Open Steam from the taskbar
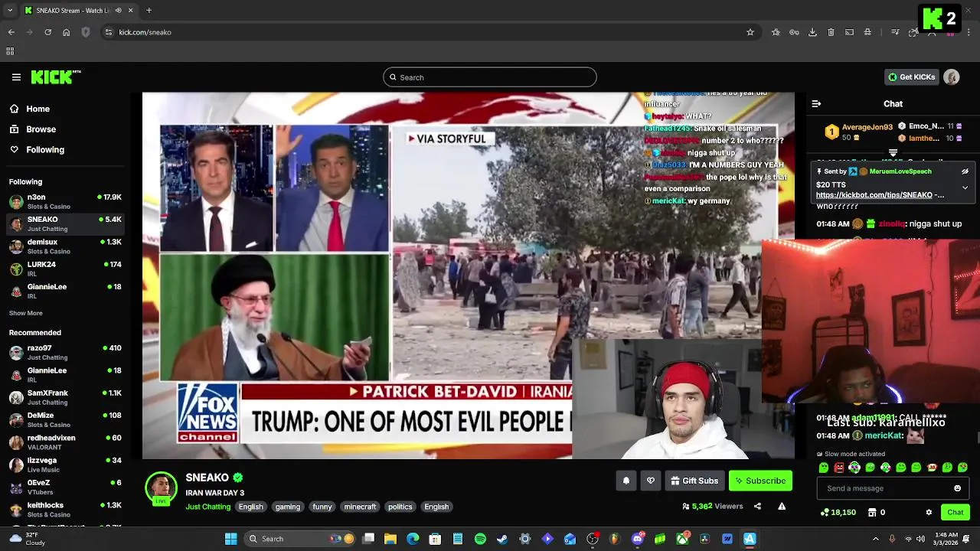This screenshot has width=980, height=551. (x=502, y=539)
